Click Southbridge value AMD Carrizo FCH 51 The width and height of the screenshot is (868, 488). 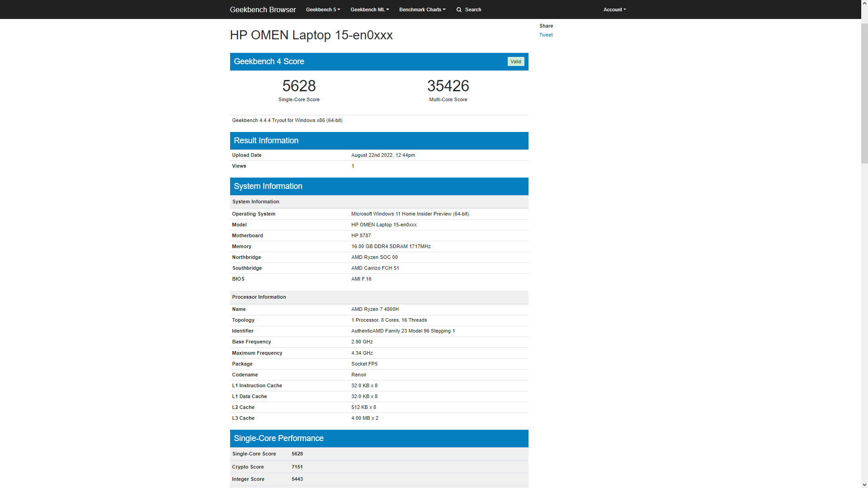click(x=375, y=268)
